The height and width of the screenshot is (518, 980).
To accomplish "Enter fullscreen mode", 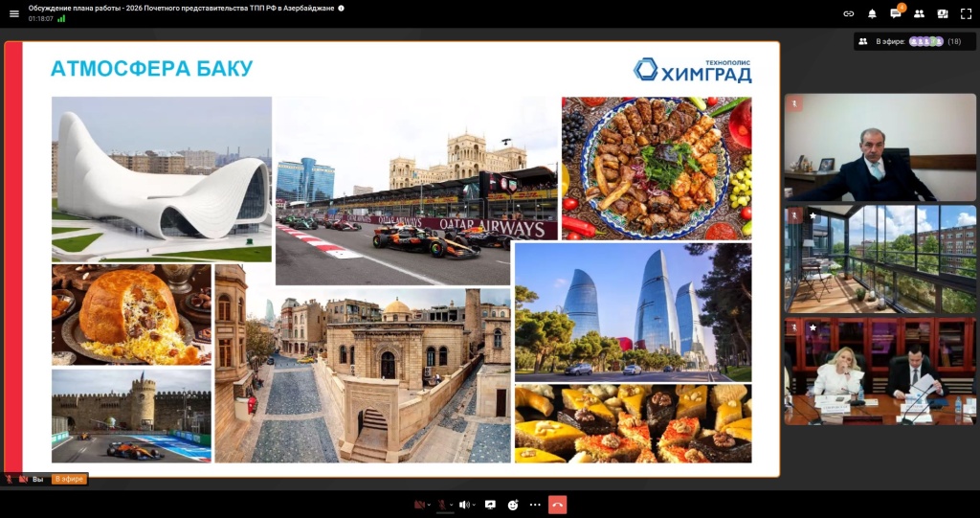I will coord(966,13).
